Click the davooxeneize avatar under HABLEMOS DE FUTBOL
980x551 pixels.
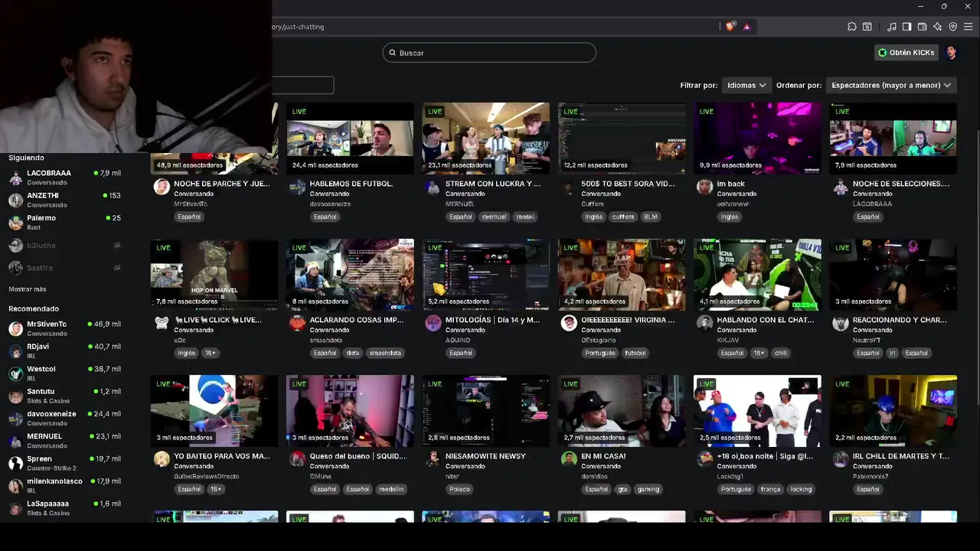(297, 187)
